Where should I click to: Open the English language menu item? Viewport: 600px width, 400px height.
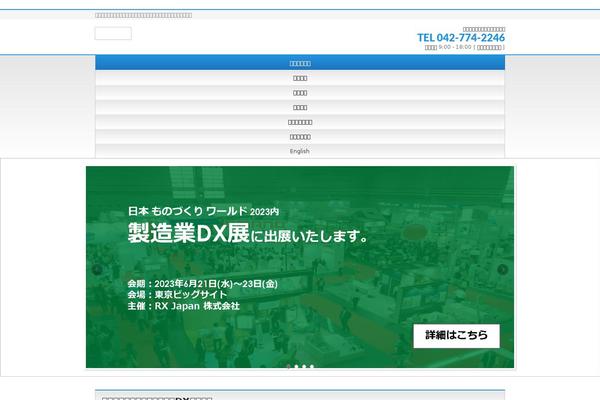point(300,151)
